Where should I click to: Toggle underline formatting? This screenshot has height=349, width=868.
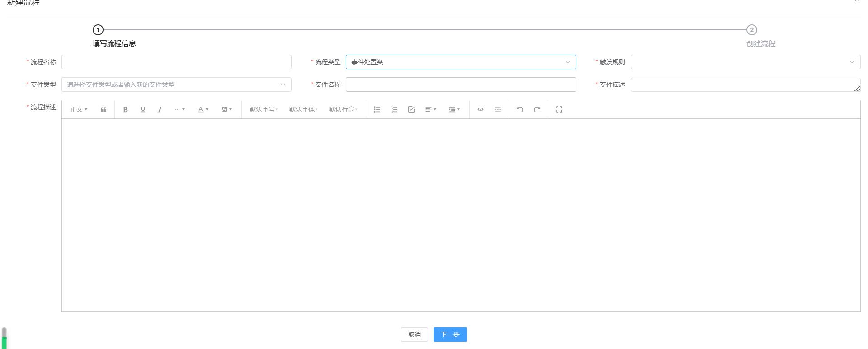143,109
